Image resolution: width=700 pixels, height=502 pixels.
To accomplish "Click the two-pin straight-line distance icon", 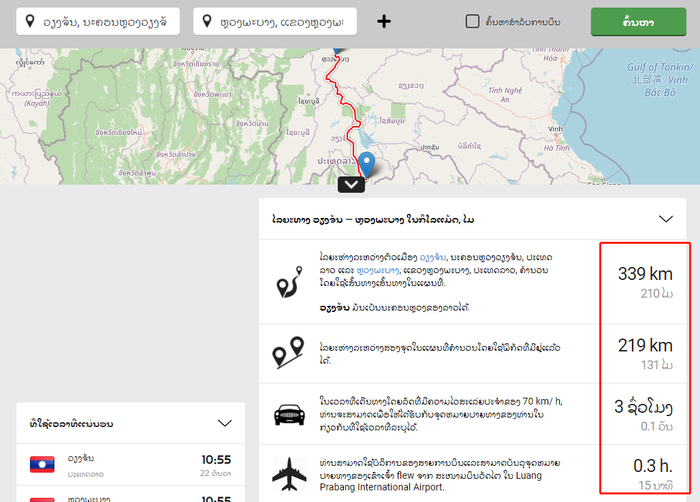I will pyautogui.click(x=290, y=354).
